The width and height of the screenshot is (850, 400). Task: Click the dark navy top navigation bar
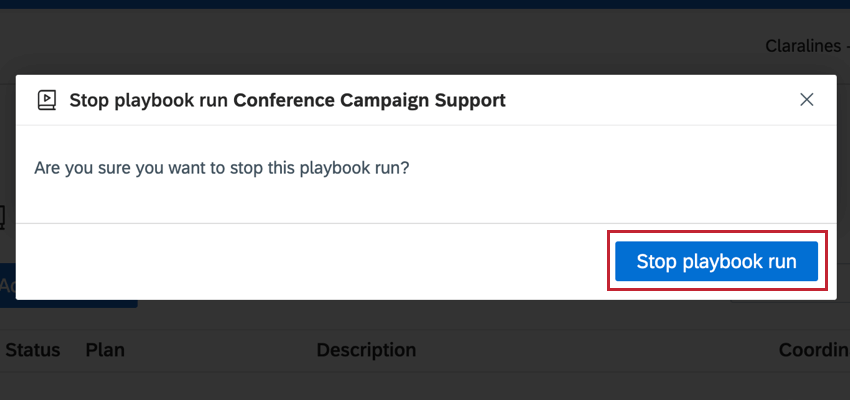tap(425, 4)
